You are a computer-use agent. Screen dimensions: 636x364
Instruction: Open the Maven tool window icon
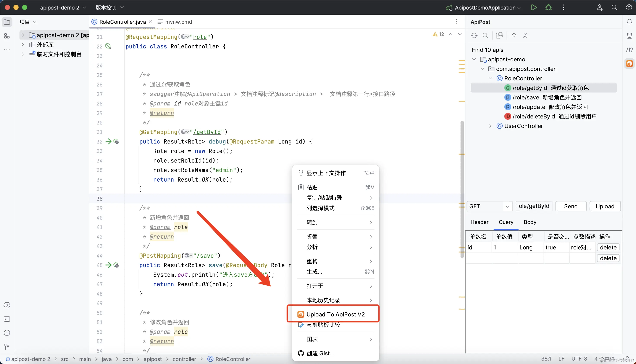629,49
